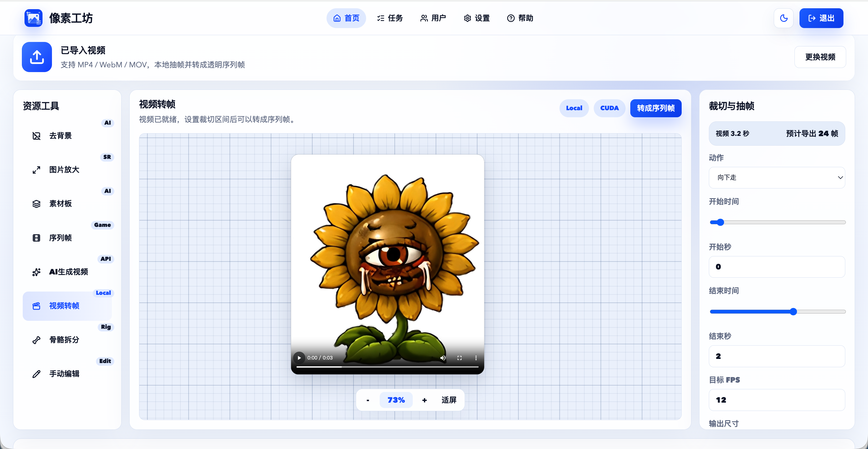This screenshot has width=868, height=449.
Task: Open 手动编辑 label in sidebar
Action: point(64,374)
